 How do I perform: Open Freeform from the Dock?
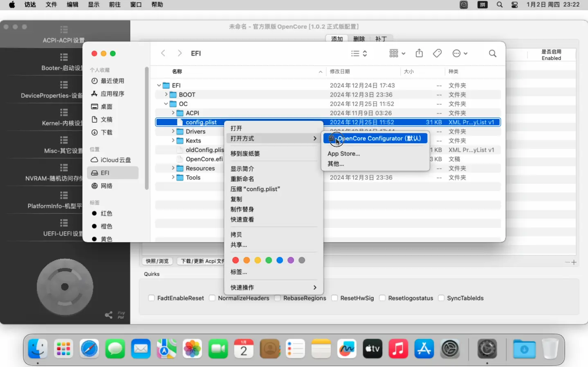[x=347, y=349]
